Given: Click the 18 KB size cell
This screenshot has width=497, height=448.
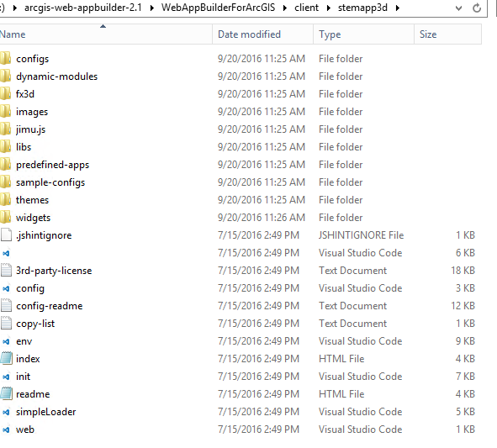Looking at the screenshot, I should pos(463,271).
